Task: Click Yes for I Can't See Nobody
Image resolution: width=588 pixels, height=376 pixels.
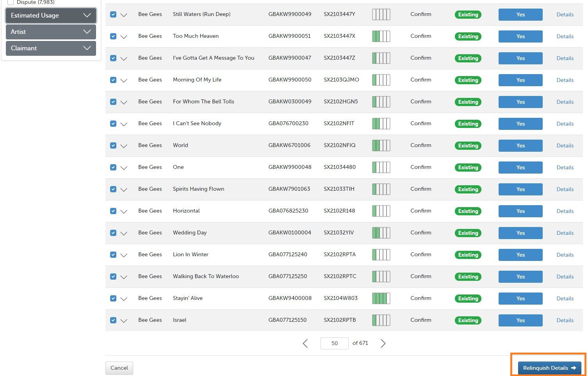Action: pyautogui.click(x=520, y=124)
